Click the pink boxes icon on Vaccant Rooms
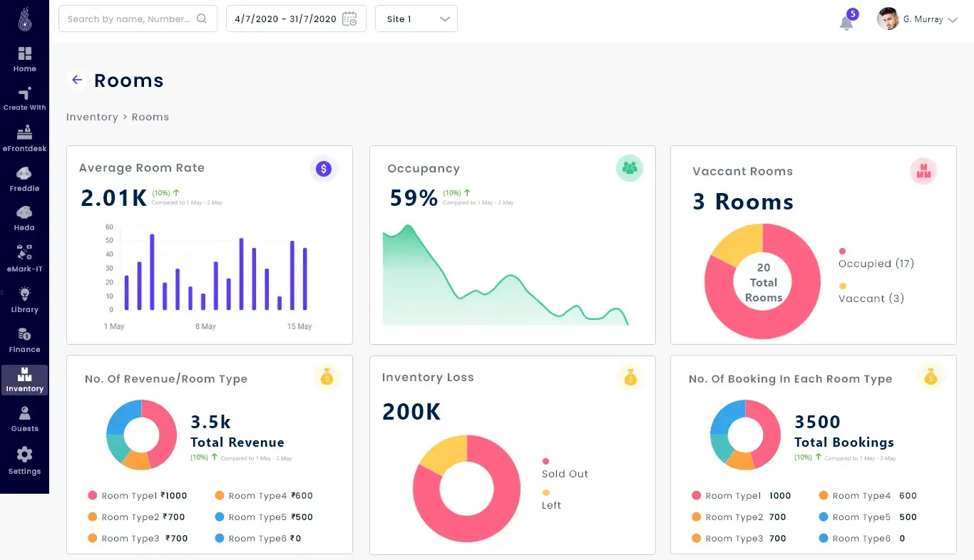This screenshot has width=974, height=560. tap(924, 171)
